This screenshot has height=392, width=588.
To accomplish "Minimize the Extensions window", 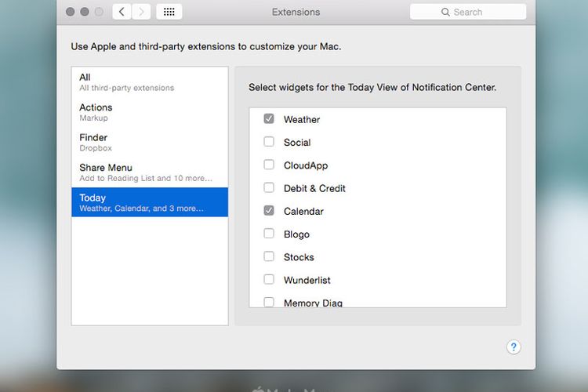I will click(85, 12).
